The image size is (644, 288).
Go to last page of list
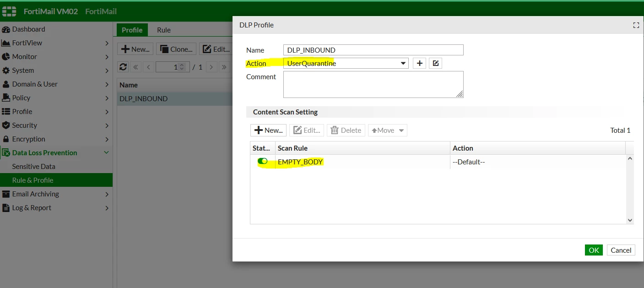[x=224, y=67]
